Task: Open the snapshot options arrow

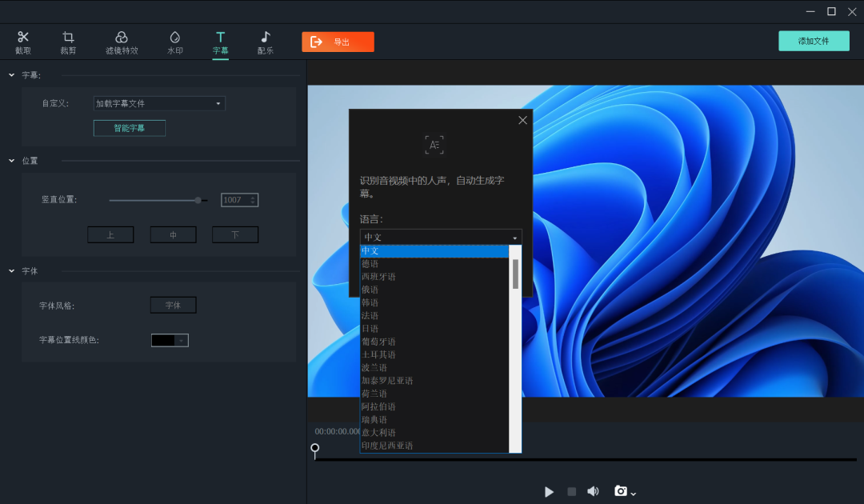Action: 633,494
